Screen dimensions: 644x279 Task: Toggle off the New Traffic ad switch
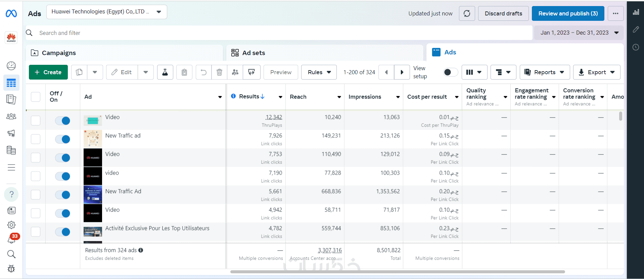click(x=63, y=139)
